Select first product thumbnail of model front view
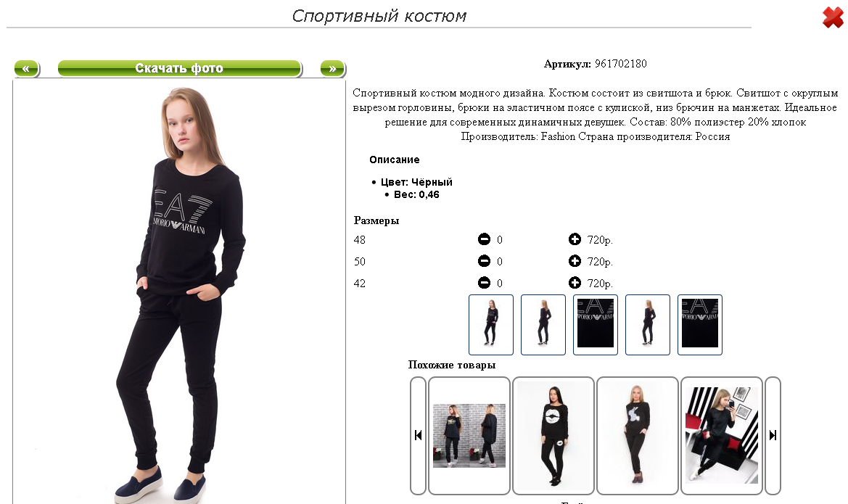 pyautogui.click(x=491, y=324)
